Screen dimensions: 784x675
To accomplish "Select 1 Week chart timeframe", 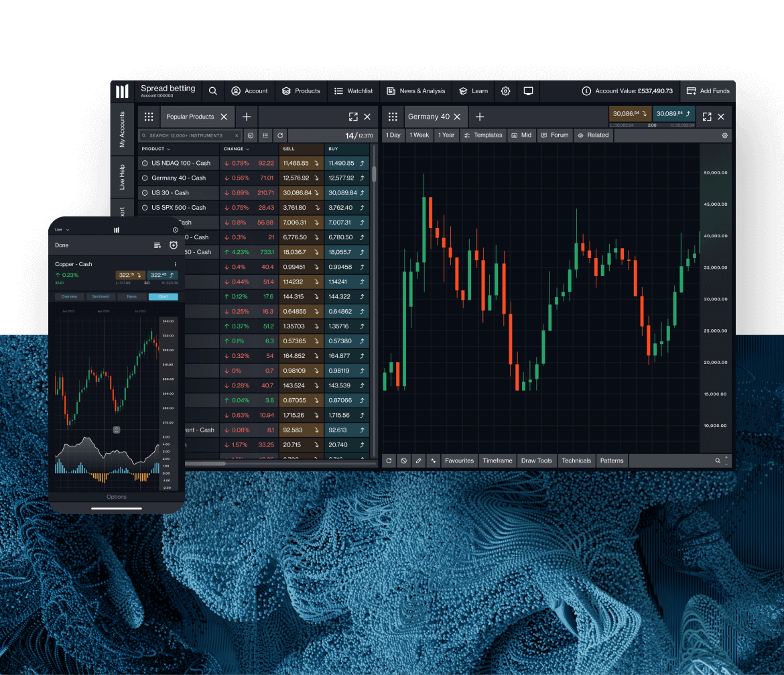I will click(419, 135).
